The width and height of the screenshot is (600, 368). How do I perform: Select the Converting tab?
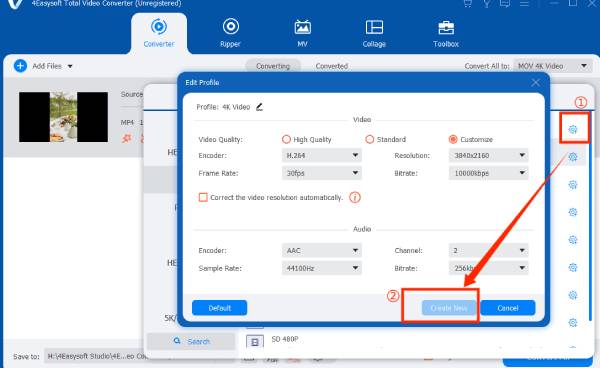(x=273, y=66)
